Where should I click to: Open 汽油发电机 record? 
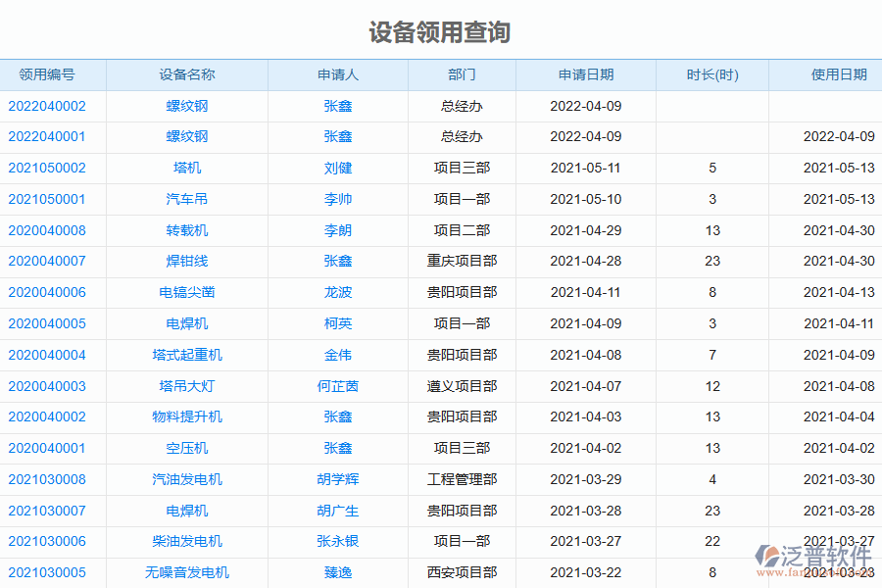click(x=189, y=479)
